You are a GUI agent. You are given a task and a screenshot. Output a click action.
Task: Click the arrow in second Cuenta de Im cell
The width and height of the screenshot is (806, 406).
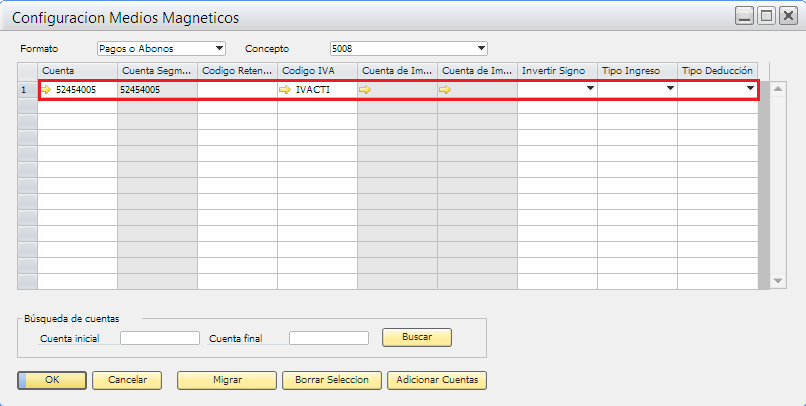click(x=446, y=90)
